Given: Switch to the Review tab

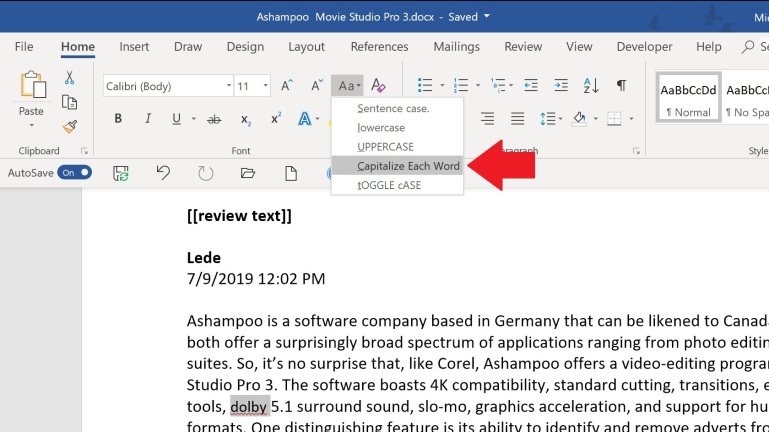Looking at the screenshot, I should pyautogui.click(x=523, y=47).
